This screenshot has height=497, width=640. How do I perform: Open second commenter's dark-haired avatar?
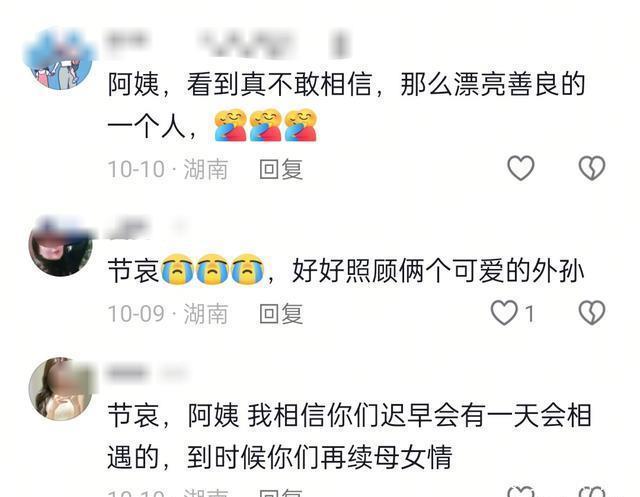coord(60,246)
